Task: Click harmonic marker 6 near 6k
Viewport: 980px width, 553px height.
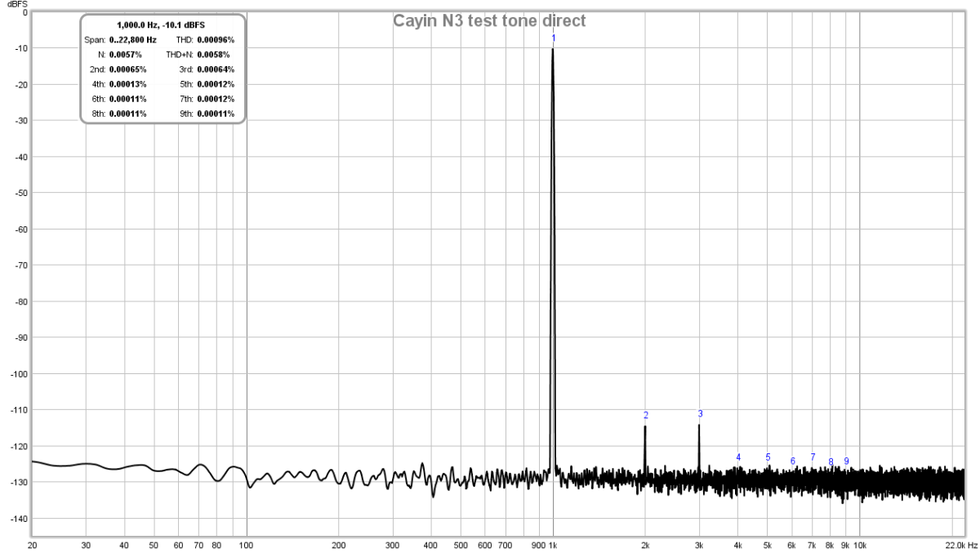Action: [792, 462]
